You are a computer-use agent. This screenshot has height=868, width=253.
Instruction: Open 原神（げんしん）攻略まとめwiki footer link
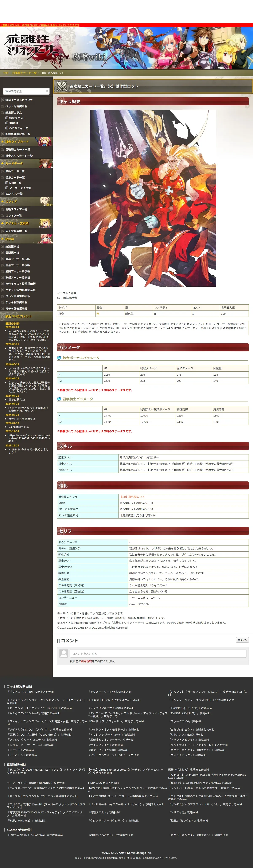coord(188,770)
